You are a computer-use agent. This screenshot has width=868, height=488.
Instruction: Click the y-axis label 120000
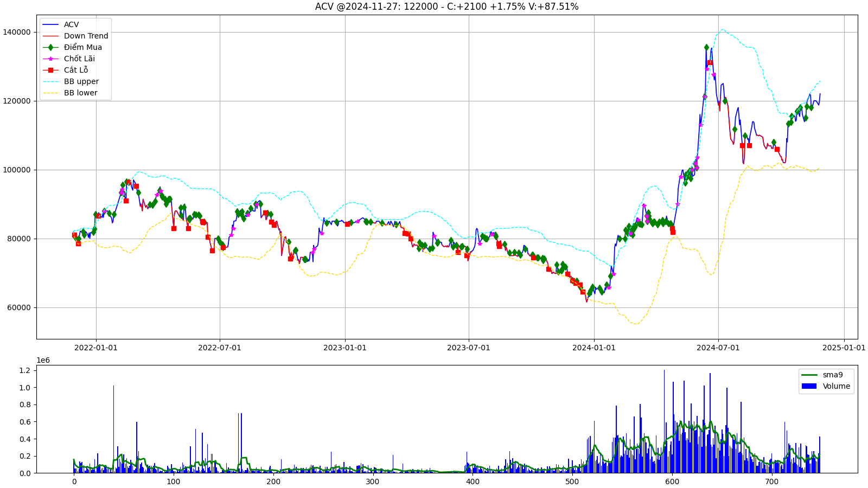coord(17,101)
